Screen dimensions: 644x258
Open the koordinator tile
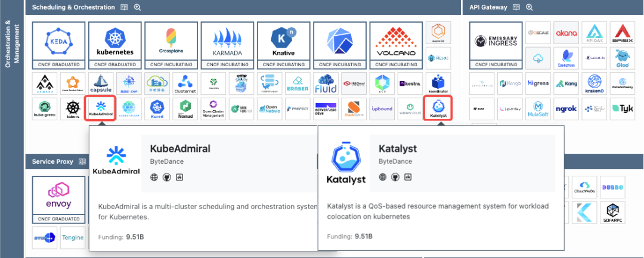(x=438, y=83)
